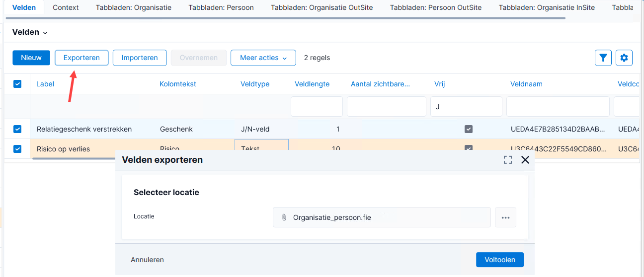Viewport: 644px width, 277px height.
Task: Click the browse ellipsis button next to Locatie
Action: (505, 217)
